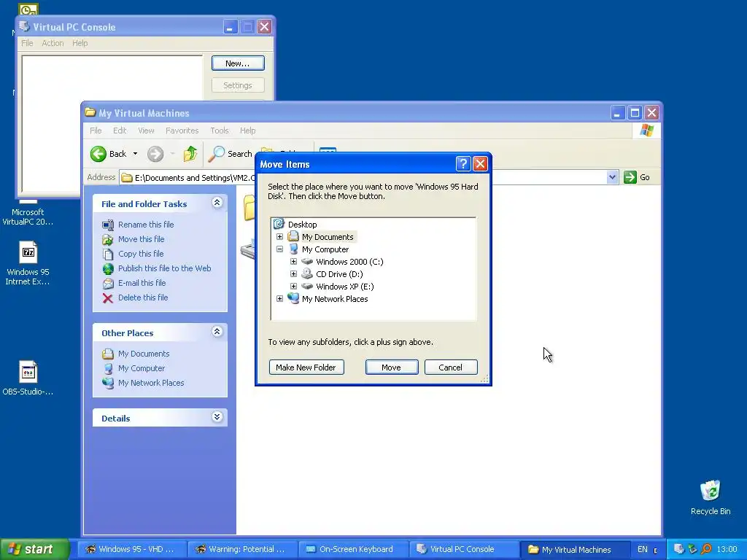Click the red X Delete icon
Image resolution: width=747 pixels, height=560 pixels.
click(108, 298)
